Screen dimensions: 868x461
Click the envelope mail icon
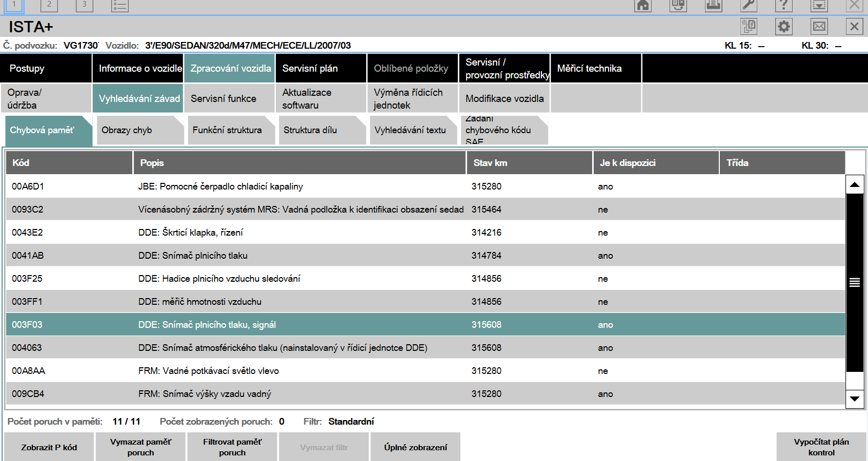pos(819,27)
